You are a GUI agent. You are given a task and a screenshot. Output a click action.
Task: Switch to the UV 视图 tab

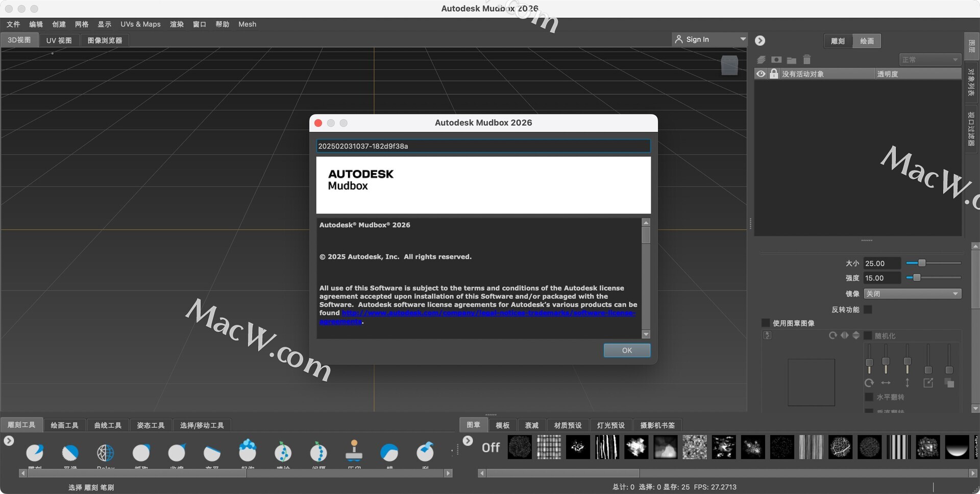point(59,40)
